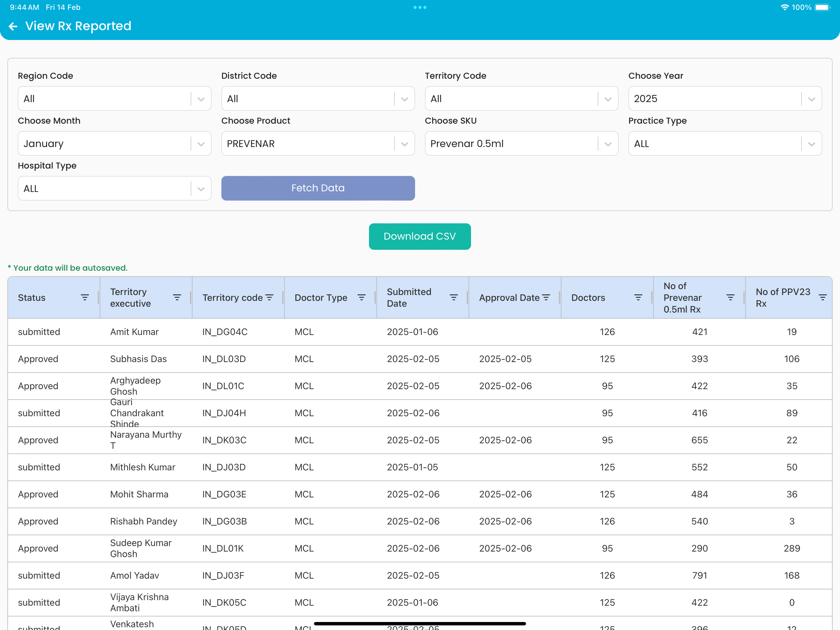The width and height of the screenshot is (840, 630).
Task: Select the Amol Yadav name cell
Action: pos(134,575)
